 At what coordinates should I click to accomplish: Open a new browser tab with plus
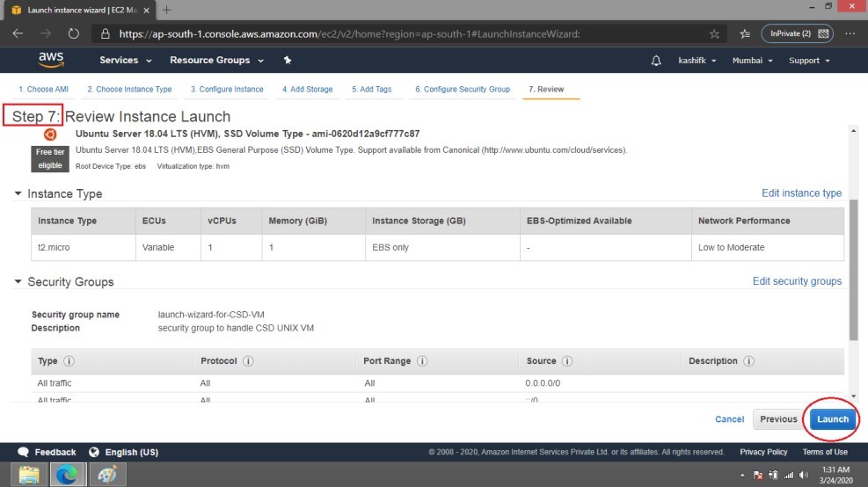(x=166, y=10)
